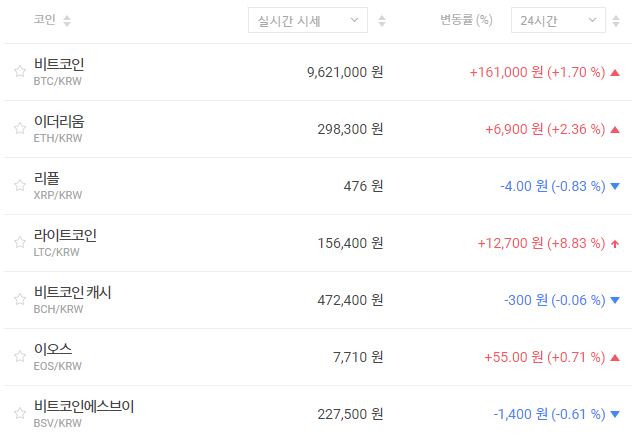The image size is (632, 439).
Task: Click the coin column header label
Action: point(44,20)
